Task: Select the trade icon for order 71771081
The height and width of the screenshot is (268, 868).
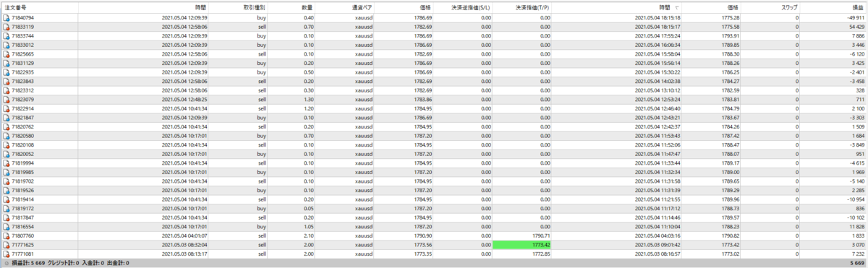Action: point(7,254)
